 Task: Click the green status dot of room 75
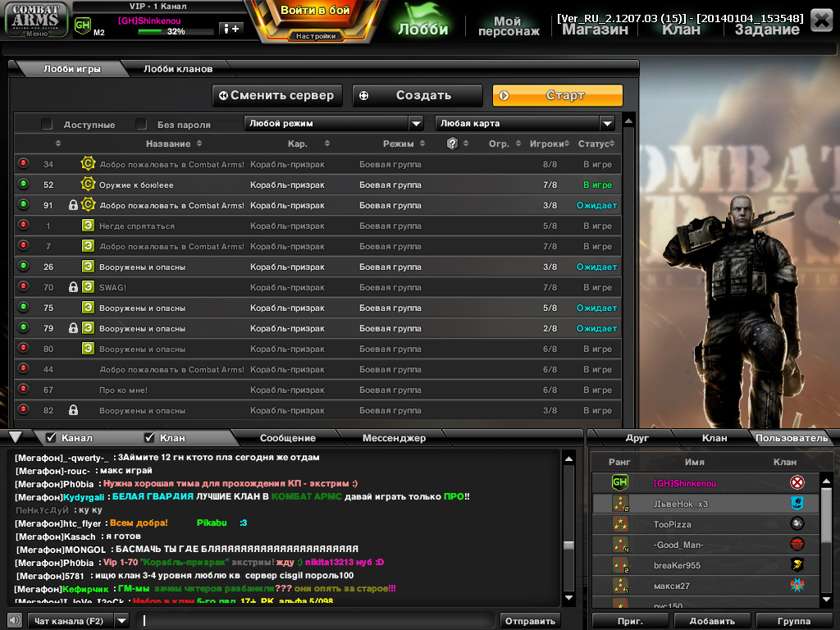tap(23, 307)
